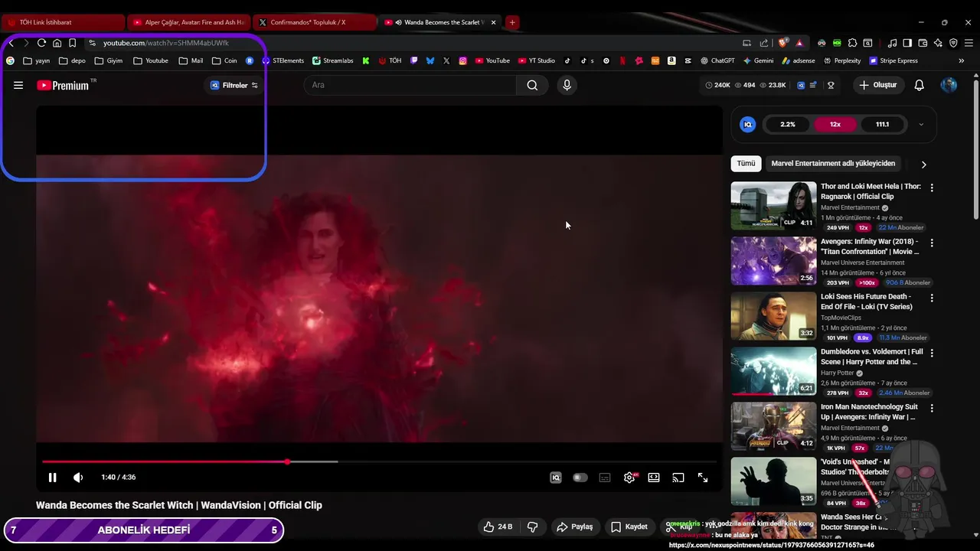This screenshot has height=551, width=980.
Task: Dislike the video
Action: [x=533, y=527]
